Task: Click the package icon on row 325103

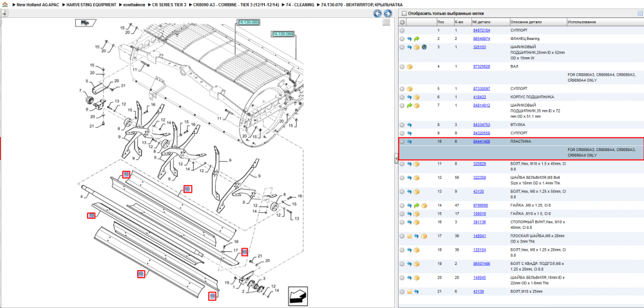Action: point(417,47)
